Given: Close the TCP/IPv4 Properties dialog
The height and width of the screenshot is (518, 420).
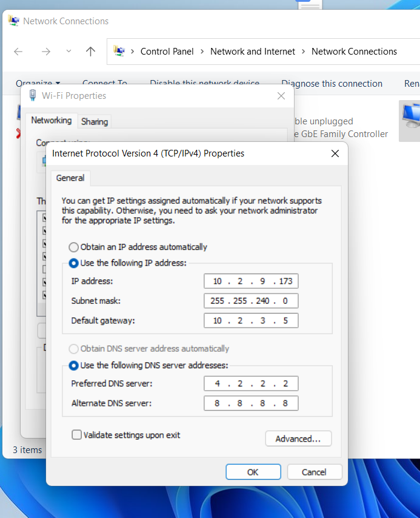Looking at the screenshot, I should (x=335, y=153).
